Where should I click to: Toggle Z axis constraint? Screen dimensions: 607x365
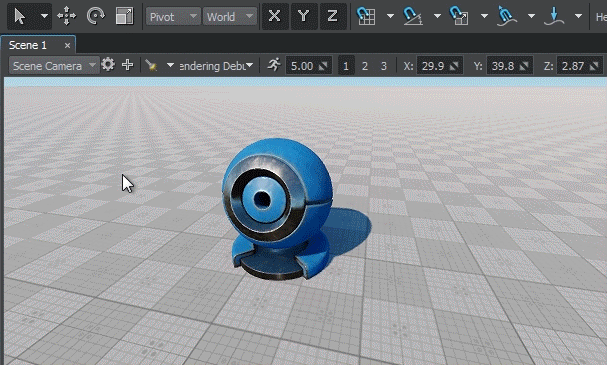333,16
